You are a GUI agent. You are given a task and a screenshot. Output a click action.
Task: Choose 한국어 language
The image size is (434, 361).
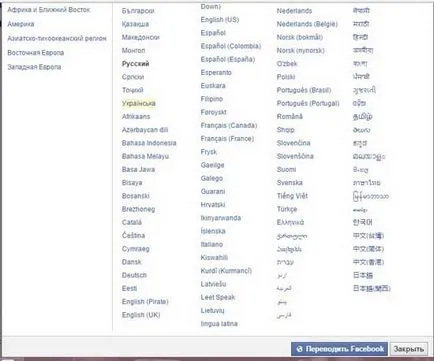tap(362, 222)
